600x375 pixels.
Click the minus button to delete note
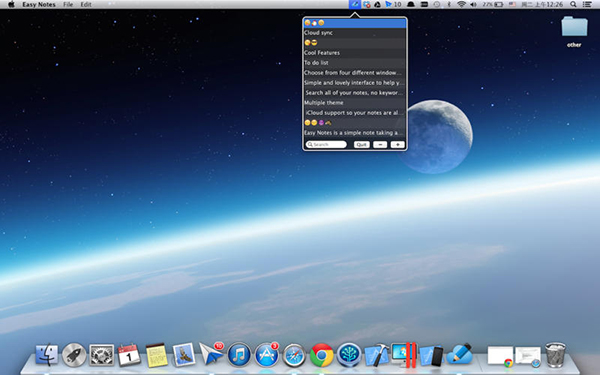(380, 145)
